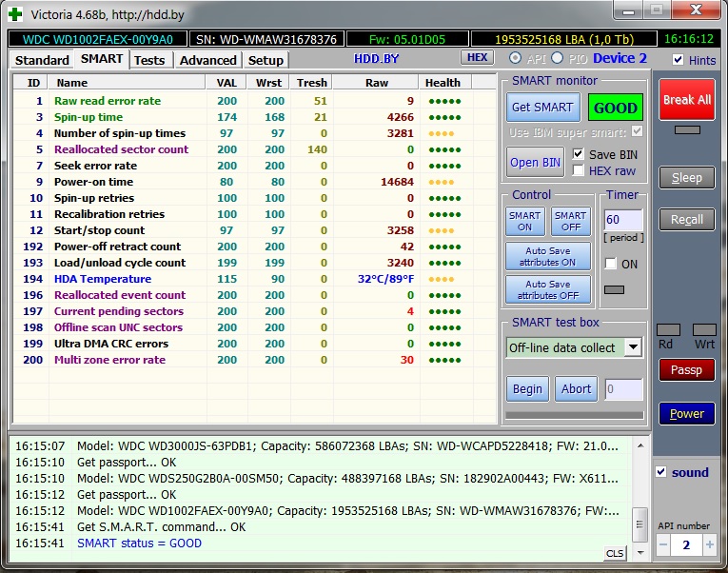Switch to the Setup tab
728x573 pixels.
tap(266, 60)
